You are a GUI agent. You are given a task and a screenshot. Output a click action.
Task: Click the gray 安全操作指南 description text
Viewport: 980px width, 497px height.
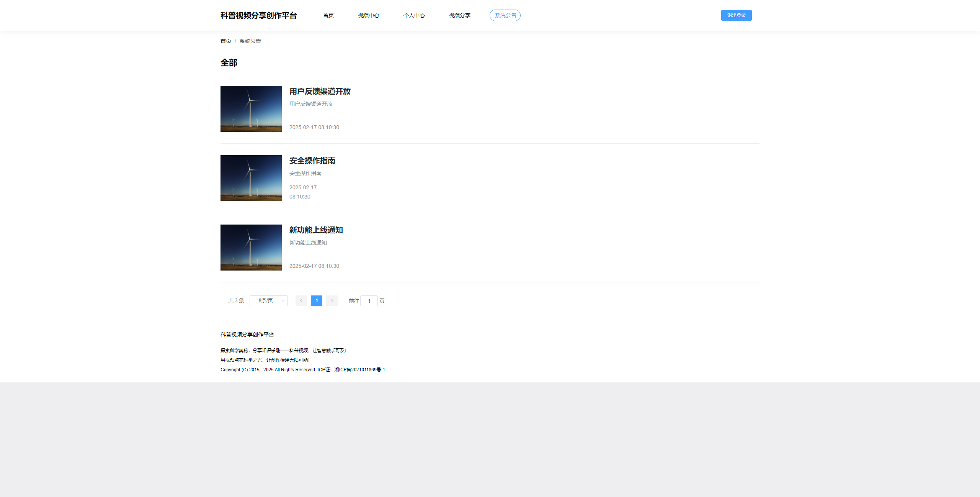305,173
